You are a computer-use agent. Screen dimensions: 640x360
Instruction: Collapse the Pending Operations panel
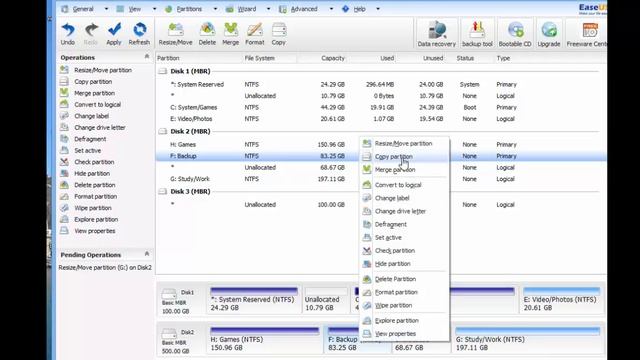click(147, 254)
